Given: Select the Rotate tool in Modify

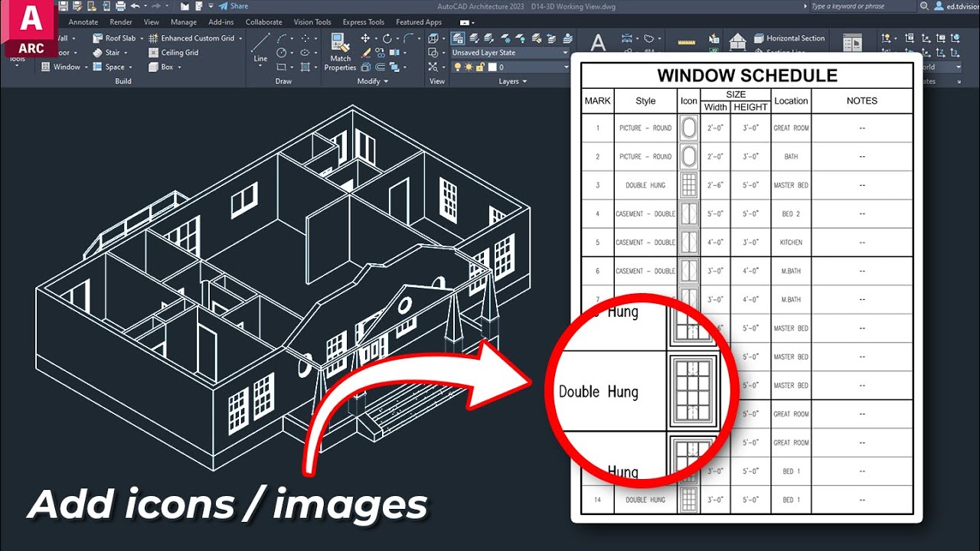Looking at the screenshot, I should tap(387, 38).
